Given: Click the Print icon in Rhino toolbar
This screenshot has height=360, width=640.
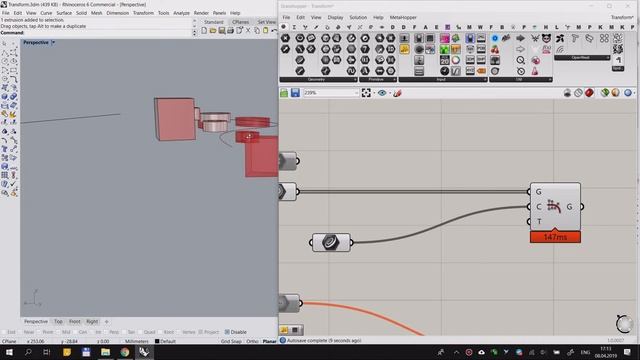Looking at the screenshot, I should 230,31.
